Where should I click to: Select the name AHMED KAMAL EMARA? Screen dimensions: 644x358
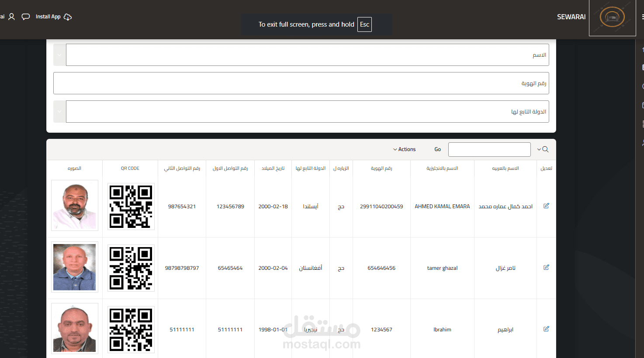[x=442, y=207]
